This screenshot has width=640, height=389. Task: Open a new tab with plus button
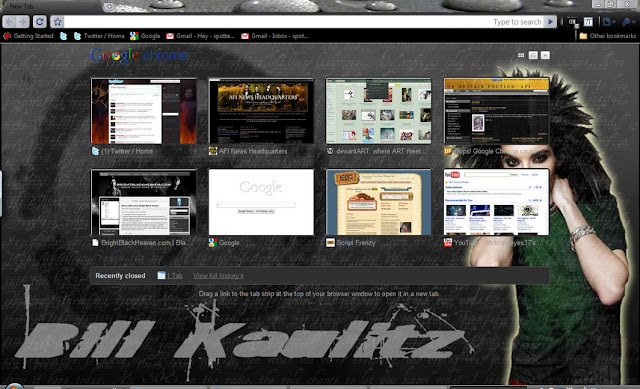point(109,6)
